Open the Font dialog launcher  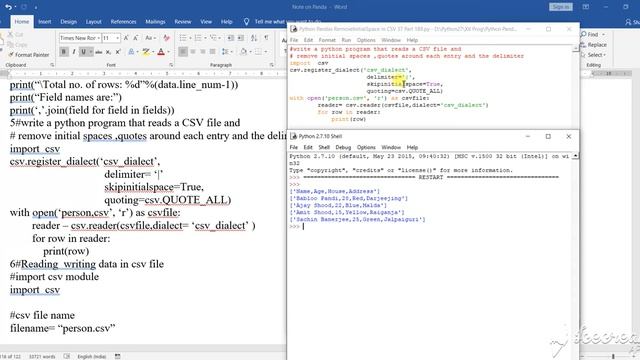[x=171, y=65]
